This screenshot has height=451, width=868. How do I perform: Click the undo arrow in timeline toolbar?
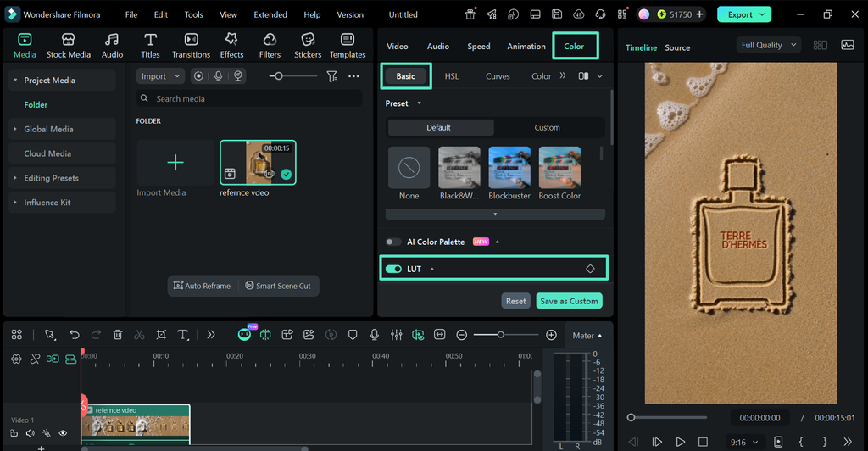75,334
